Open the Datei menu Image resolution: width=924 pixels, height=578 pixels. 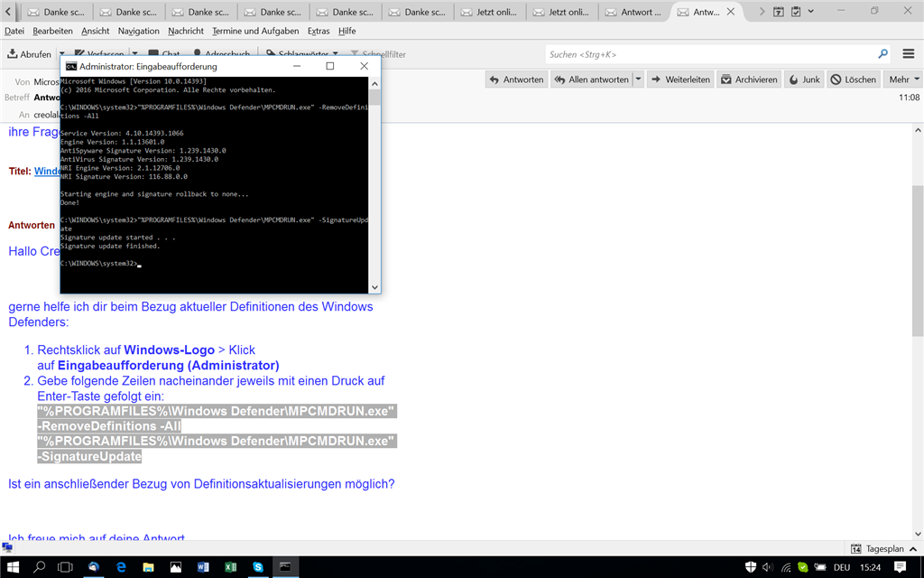[14, 31]
